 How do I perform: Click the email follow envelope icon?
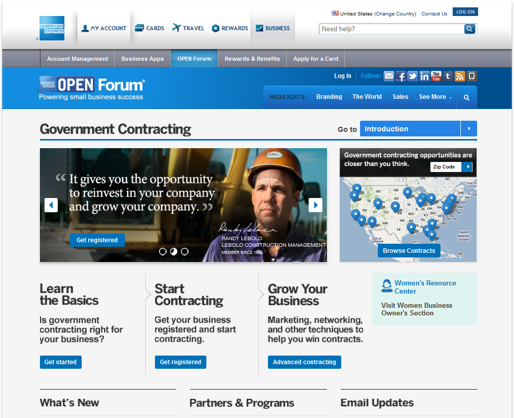(x=389, y=76)
